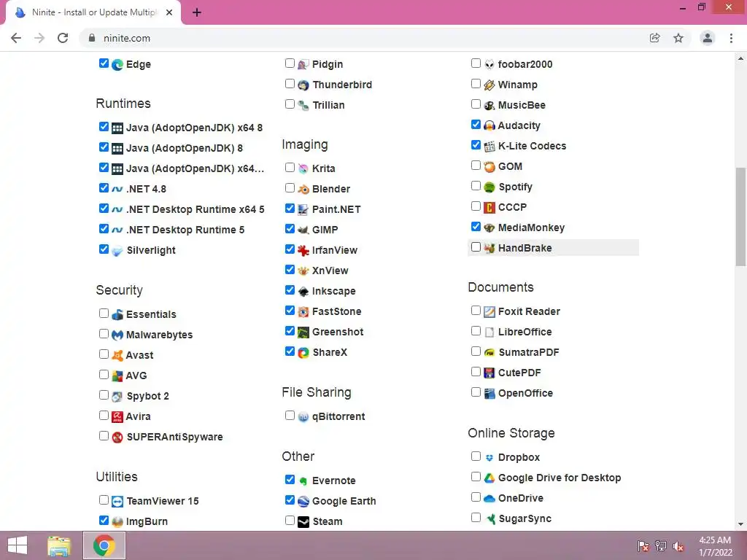Screen dimensions: 747x560
Task: Click the Evernote elephant icon
Action: click(303, 481)
